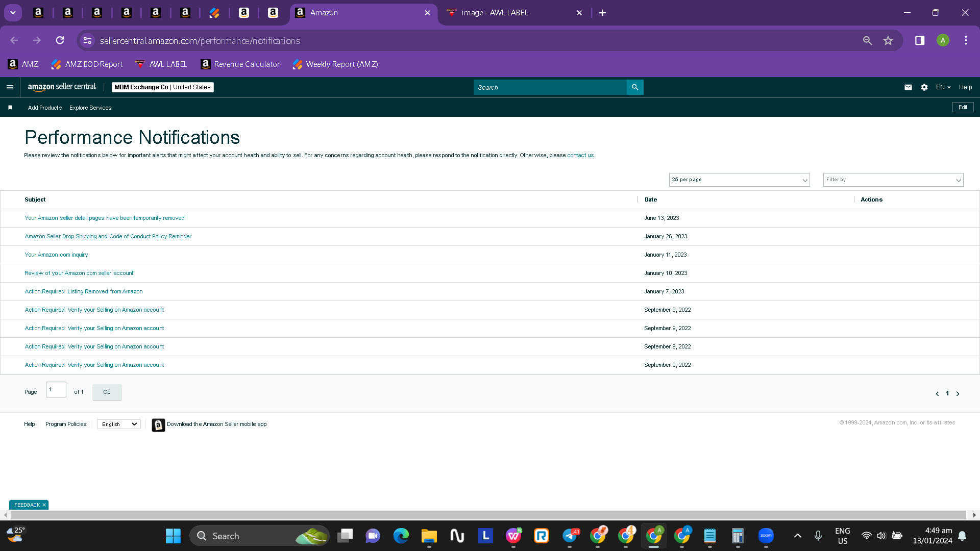Click the search magnifier button in Seller Central
The height and width of the screenshot is (551, 980).
coord(635,87)
